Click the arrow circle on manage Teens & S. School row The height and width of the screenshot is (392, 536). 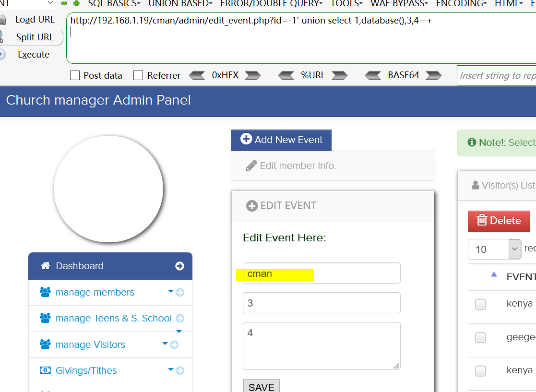pyautogui.click(x=180, y=319)
